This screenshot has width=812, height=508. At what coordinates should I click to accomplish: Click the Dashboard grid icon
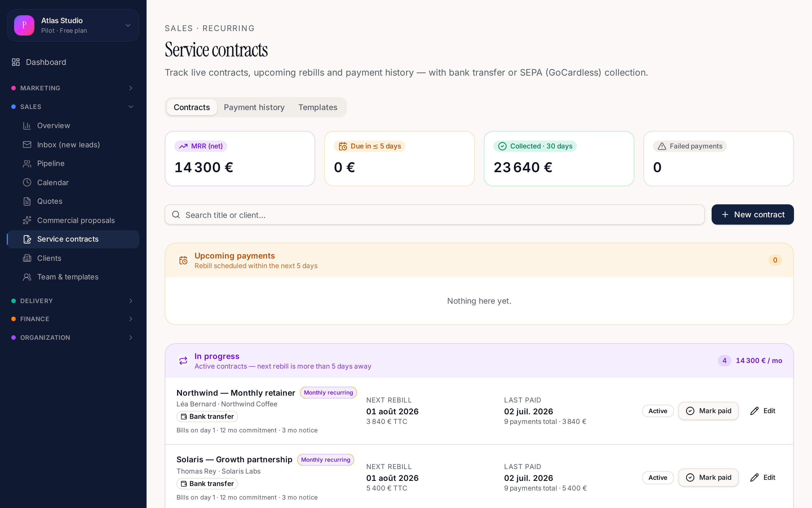pyautogui.click(x=16, y=62)
